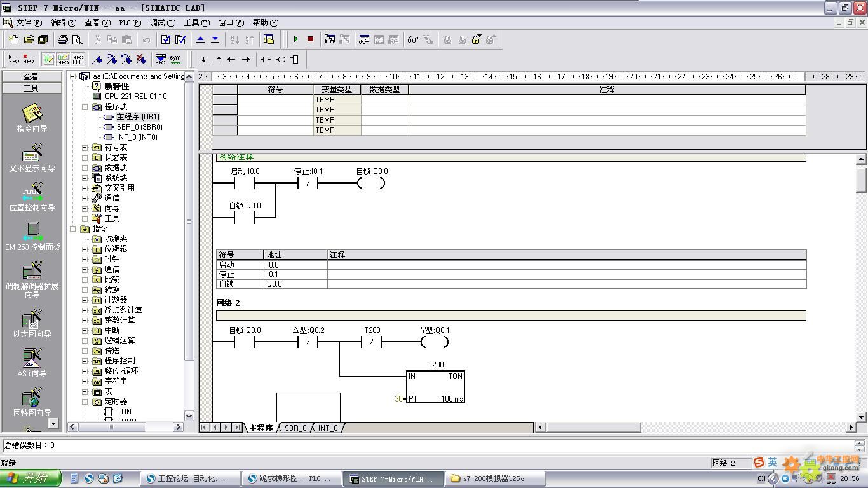This screenshot has height=488, width=868.
Task: Click the Insert Box toolbar icon
Action: pos(294,59)
